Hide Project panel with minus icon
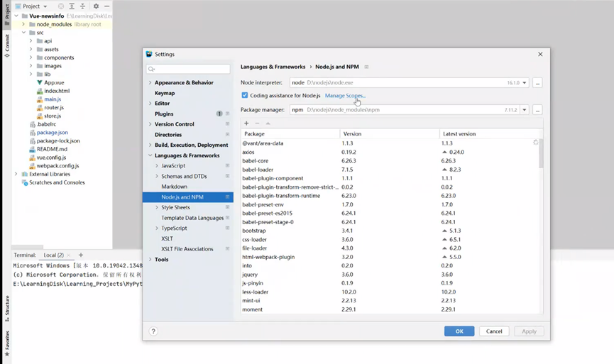Screen dimensions: 614x364 (x=106, y=6)
